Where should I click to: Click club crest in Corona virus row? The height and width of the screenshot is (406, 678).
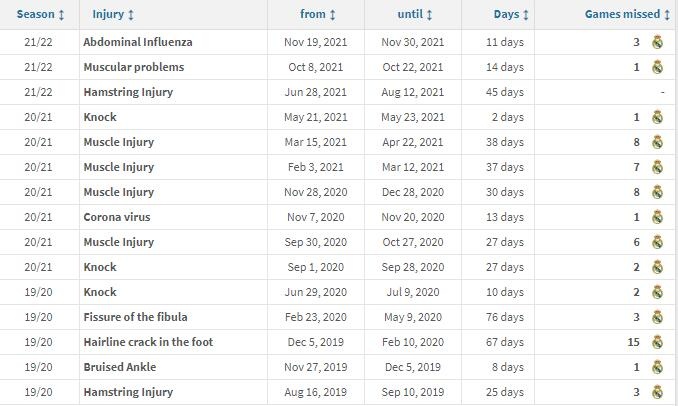[657, 217]
